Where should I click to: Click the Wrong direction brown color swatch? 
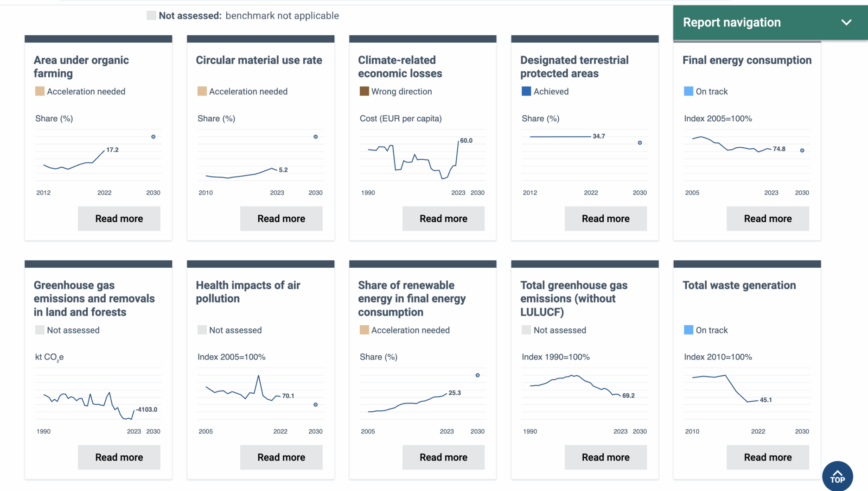(x=364, y=91)
